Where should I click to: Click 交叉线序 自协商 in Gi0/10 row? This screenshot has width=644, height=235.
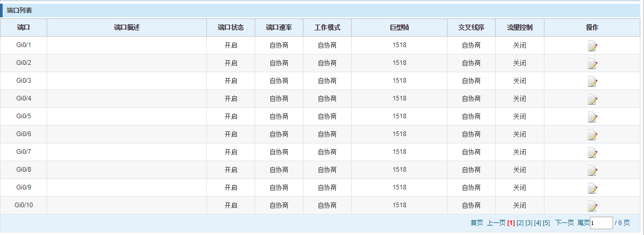click(471, 206)
